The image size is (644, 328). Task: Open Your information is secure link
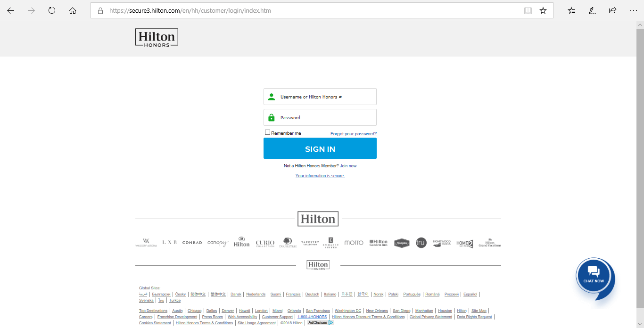click(x=320, y=176)
